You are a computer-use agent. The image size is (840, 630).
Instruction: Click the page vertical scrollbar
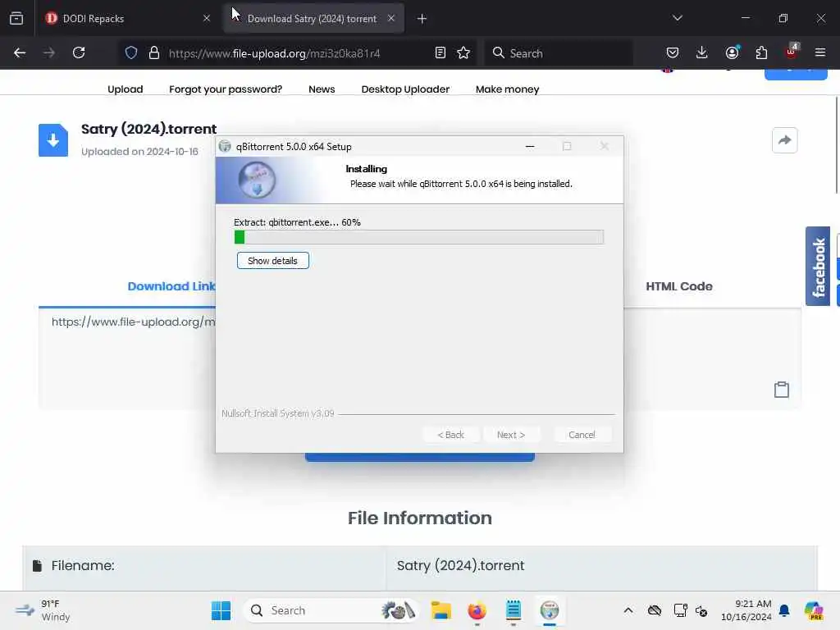[x=836, y=145]
